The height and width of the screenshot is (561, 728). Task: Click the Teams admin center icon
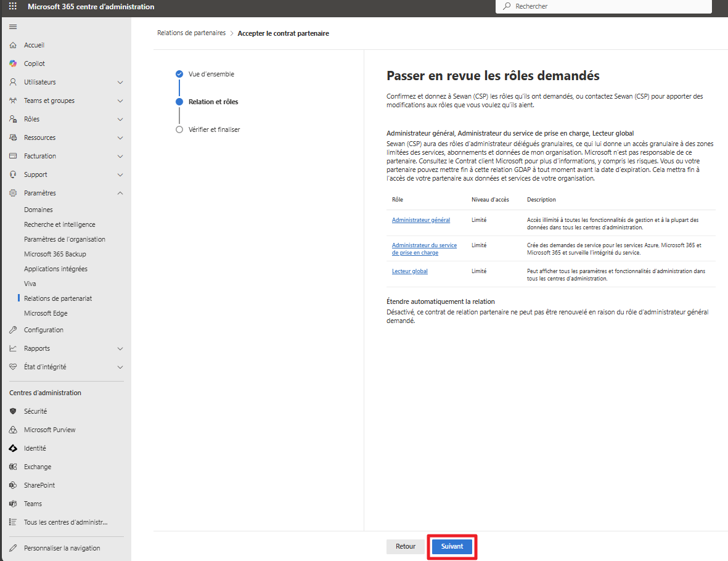tap(13, 504)
